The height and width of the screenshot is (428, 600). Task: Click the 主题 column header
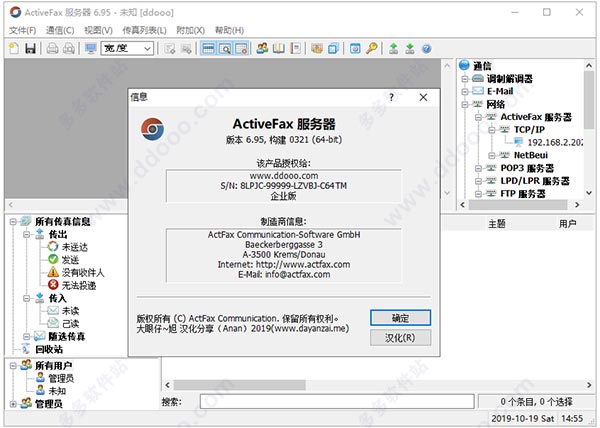tap(497, 223)
